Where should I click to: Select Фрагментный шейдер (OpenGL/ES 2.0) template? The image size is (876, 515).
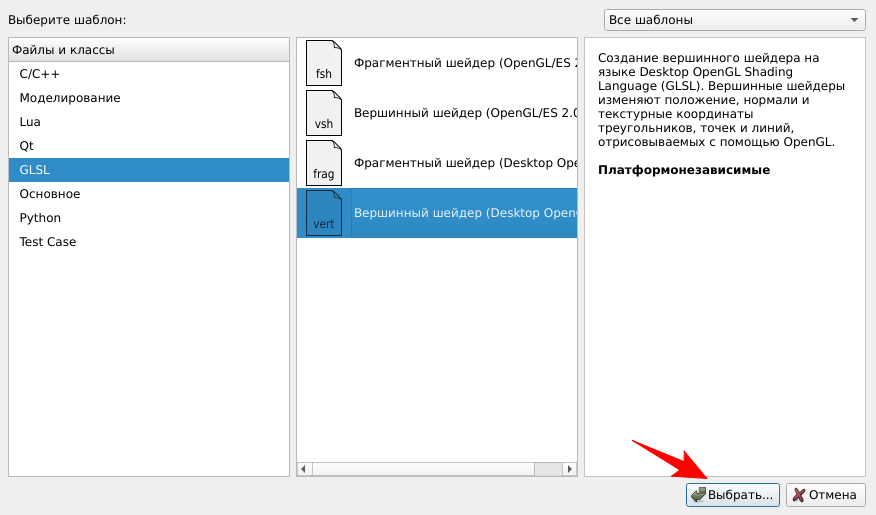pyautogui.click(x=465, y=63)
